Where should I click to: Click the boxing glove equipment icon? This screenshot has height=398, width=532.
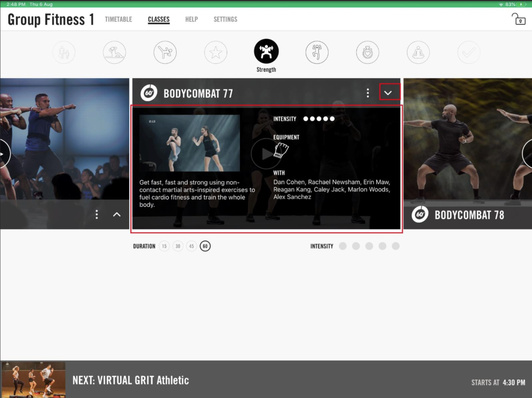click(x=281, y=150)
